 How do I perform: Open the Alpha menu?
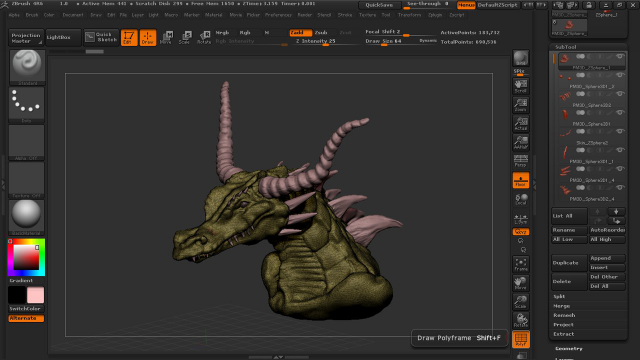[x=14, y=15]
